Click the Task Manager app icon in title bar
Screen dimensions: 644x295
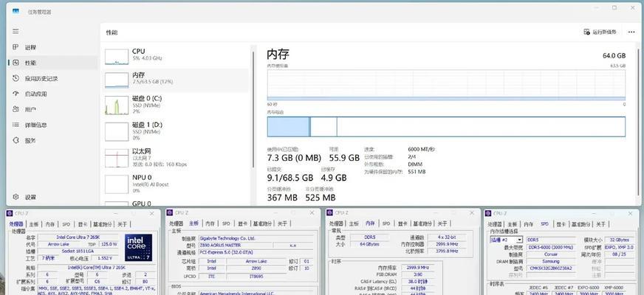coord(16,11)
